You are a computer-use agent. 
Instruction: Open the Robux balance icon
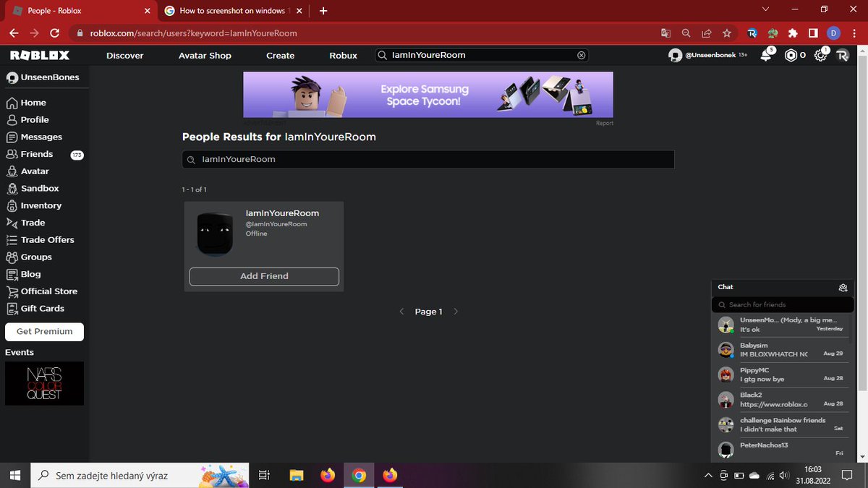click(x=791, y=56)
